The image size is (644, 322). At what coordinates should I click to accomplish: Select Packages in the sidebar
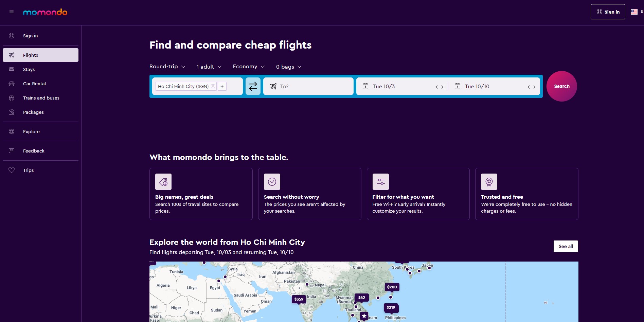(x=40, y=112)
